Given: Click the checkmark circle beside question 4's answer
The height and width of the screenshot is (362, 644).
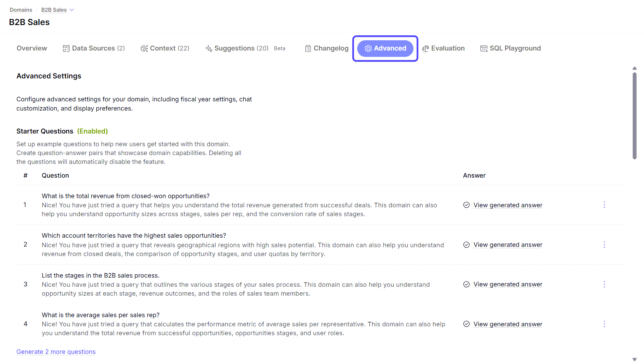Looking at the screenshot, I should click(x=466, y=324).
